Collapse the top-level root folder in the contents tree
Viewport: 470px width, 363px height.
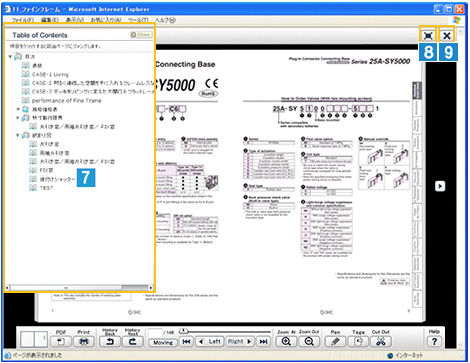[x=10, y=57]
